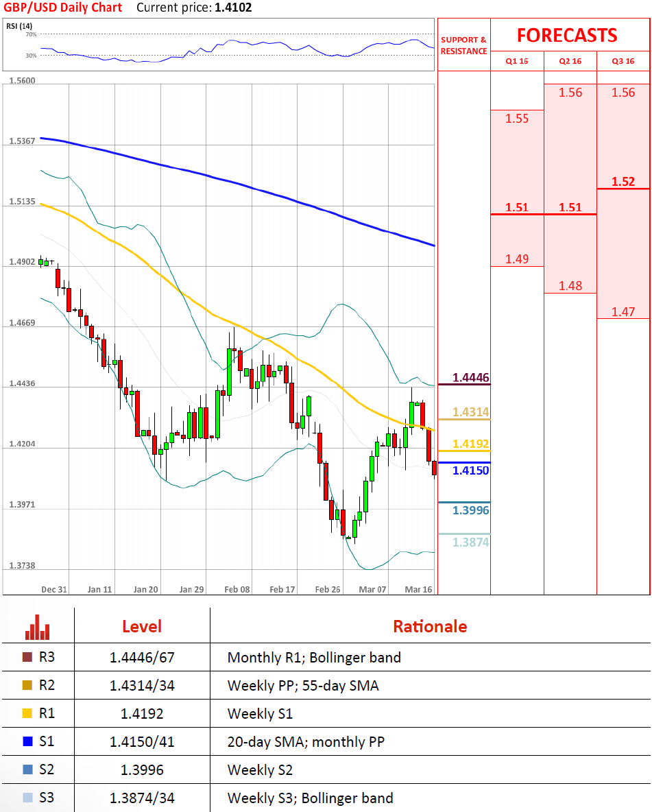
Task: Click the 1.49 forecast value
Action: coord(517,259)
